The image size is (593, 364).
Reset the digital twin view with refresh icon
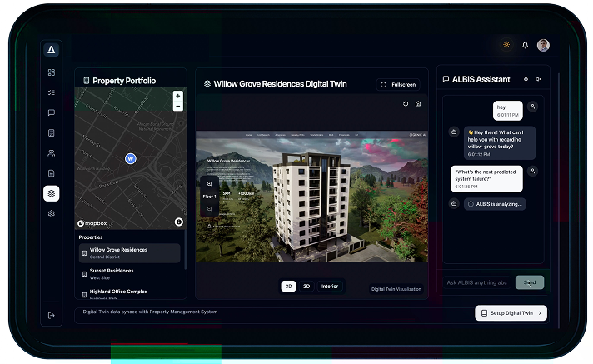click(406, 104)
